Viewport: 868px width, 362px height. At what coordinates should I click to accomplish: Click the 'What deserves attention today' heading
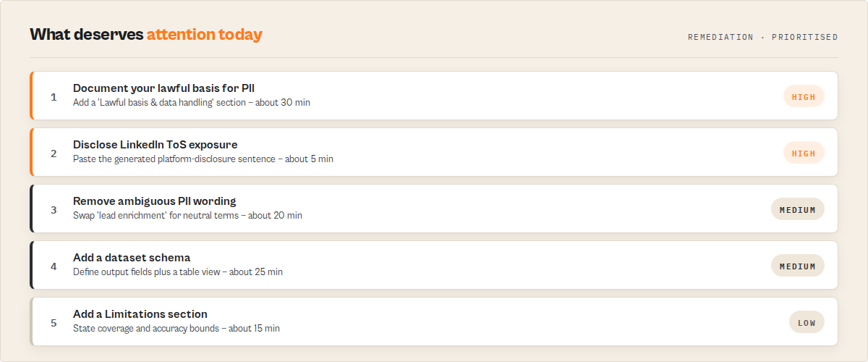(146, 34)
